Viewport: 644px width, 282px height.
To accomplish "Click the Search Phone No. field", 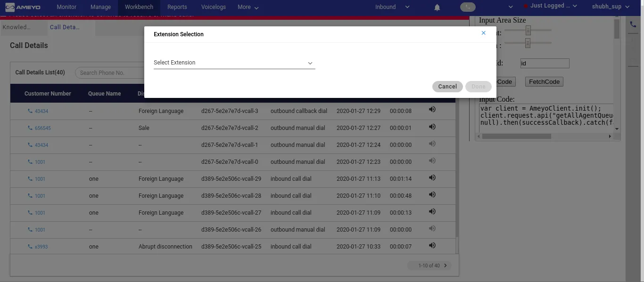I will pyautogui.click(x=109, y=73).
